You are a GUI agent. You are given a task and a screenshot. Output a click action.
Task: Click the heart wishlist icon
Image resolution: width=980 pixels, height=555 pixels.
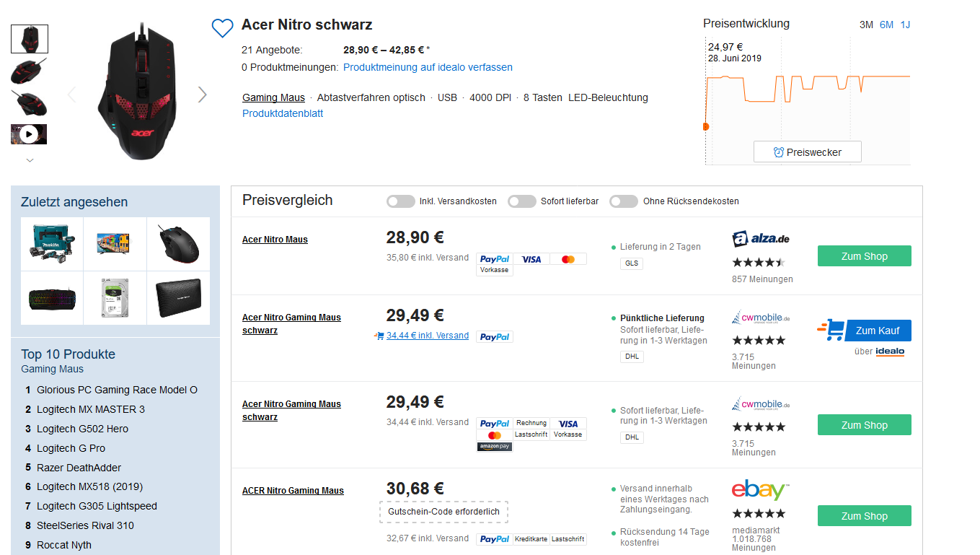[x=222, y=28]
